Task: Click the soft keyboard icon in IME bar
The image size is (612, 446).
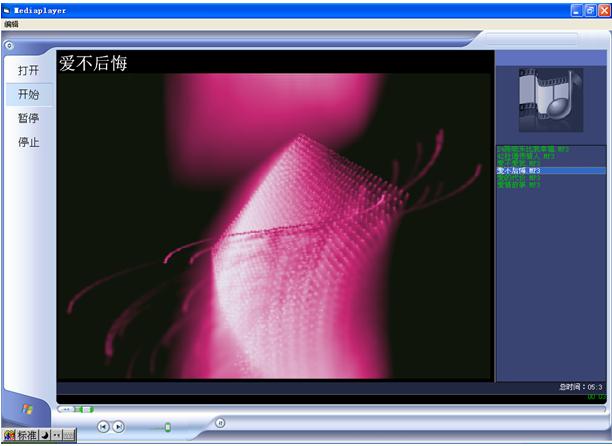Action: pos(68,436)
